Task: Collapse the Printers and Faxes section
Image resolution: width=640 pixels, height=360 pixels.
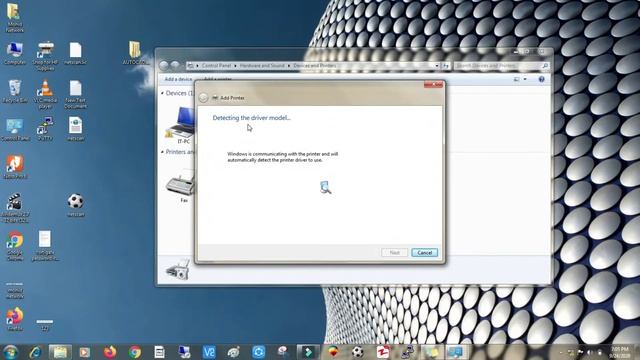Action: 162,152
